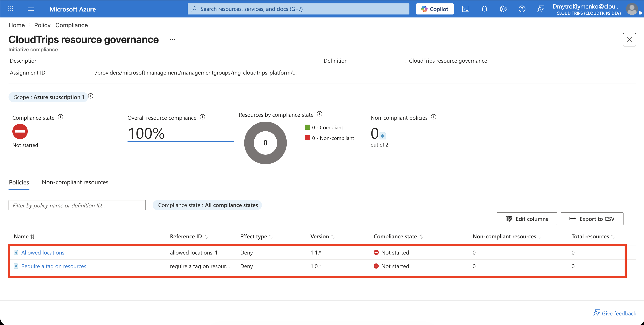Show info for Scope filter
The width and height of the screenshot is (644, 325).
[91, 96]
